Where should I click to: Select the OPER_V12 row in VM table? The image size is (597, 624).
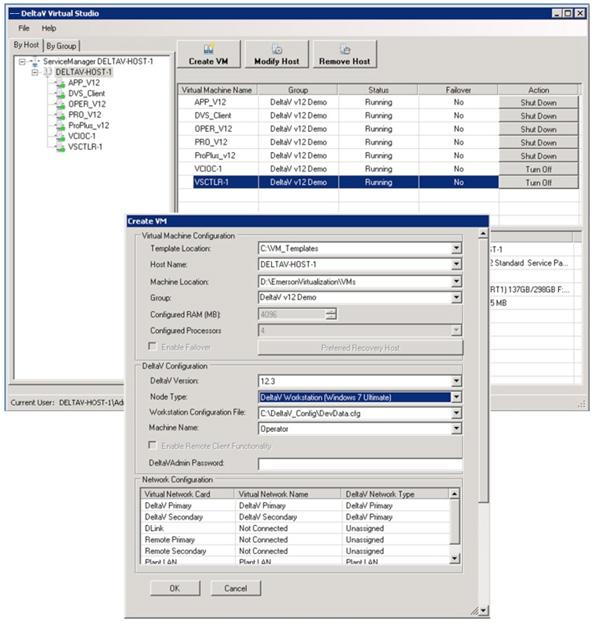[338, 129]
